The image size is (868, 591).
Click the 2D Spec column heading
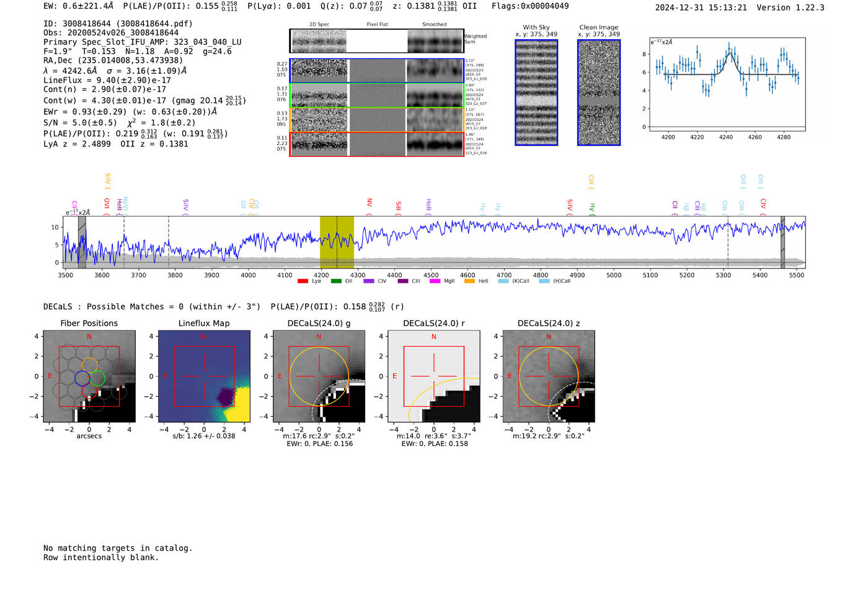coord(319,25)
